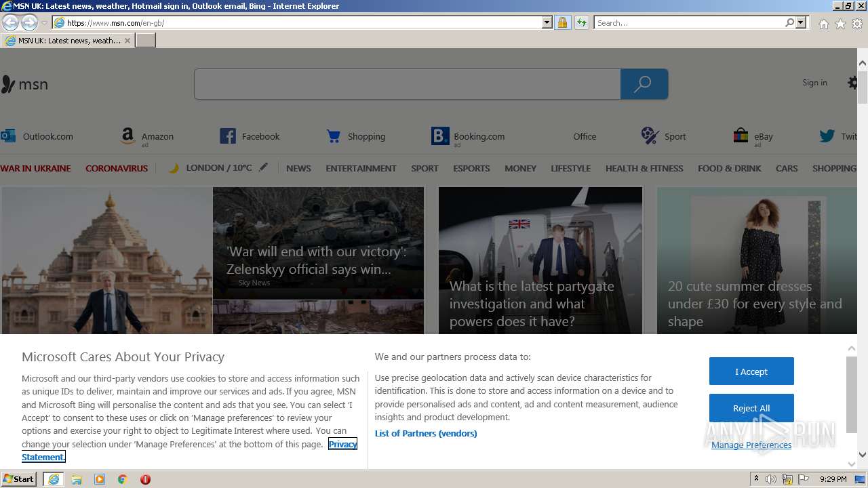This screenshot has width=868, height=488.
Task: Open the Office shortcut
Action: tap(584, 136)
